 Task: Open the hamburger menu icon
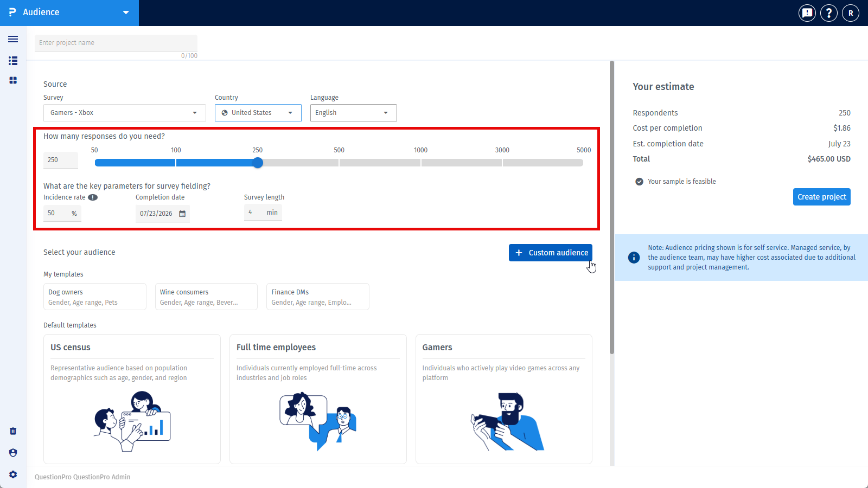pyautogui.click(x=13, y=39)
